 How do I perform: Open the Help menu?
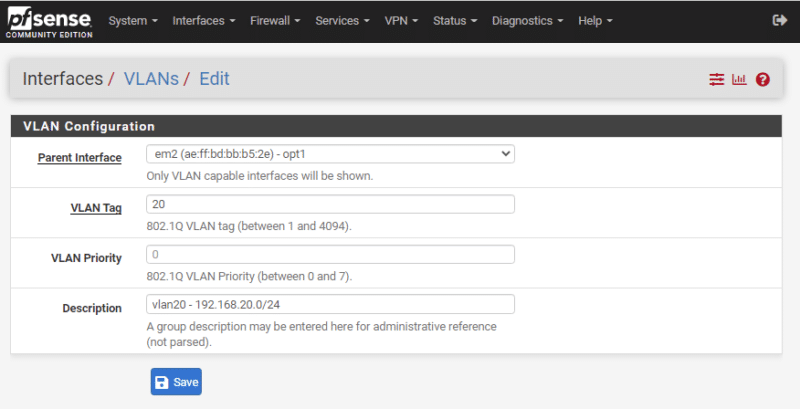pos(595,21)
